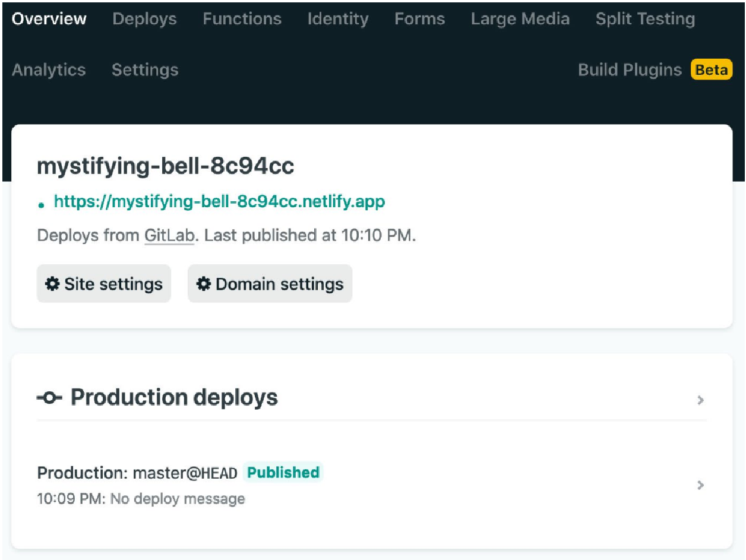Open the Production deploys heading
The height and width of the screenshot is (560, 746).
[174, 397]
